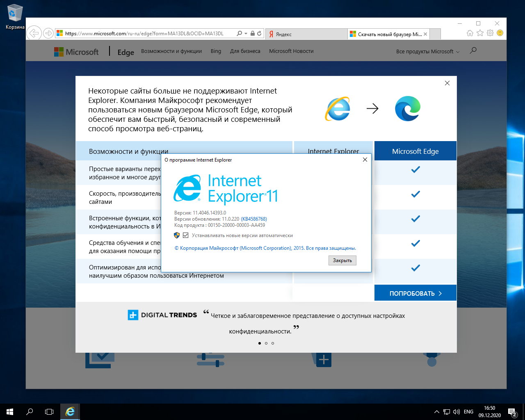This screenshot has width=525, height=420.
Task: Click the Microsoft Edge logo in the popup
Action: (x=408, y=109)
